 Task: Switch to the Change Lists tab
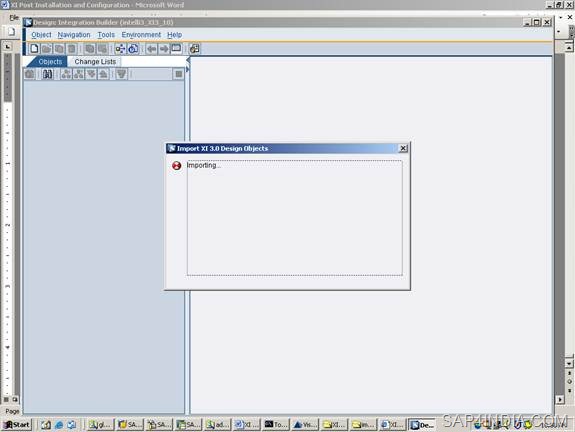click(95, 62)
